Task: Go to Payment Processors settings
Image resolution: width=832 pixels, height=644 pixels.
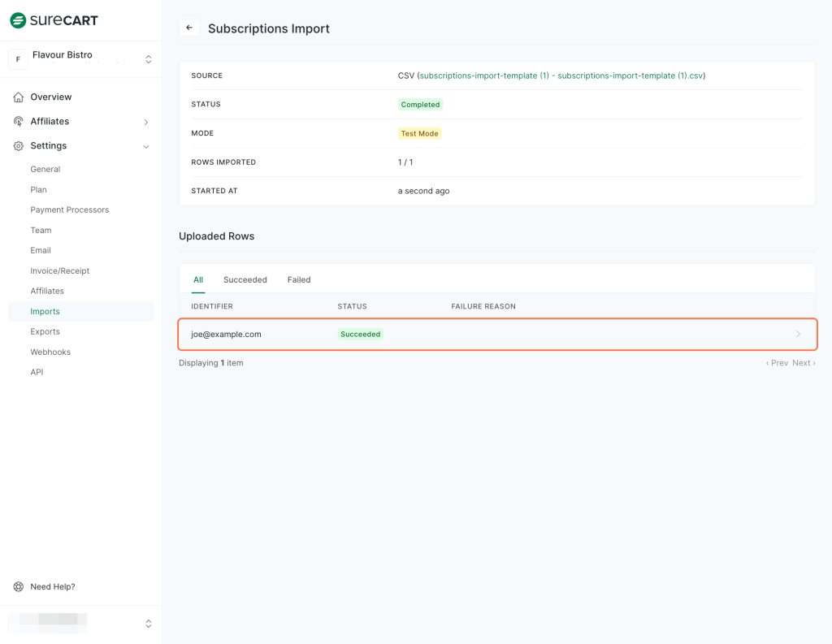Action: coord(69,210)
